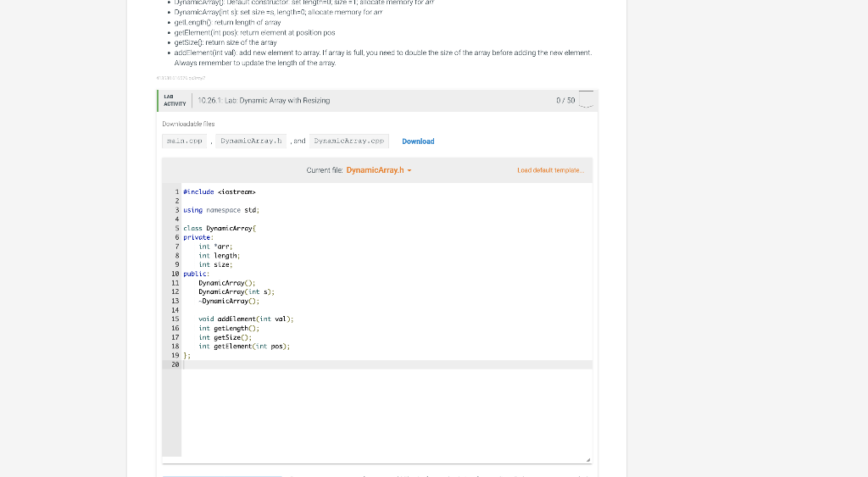Click code line 'void addElement(int val);'
Screen dimensions: 868x477
click(x=246, y=319)
